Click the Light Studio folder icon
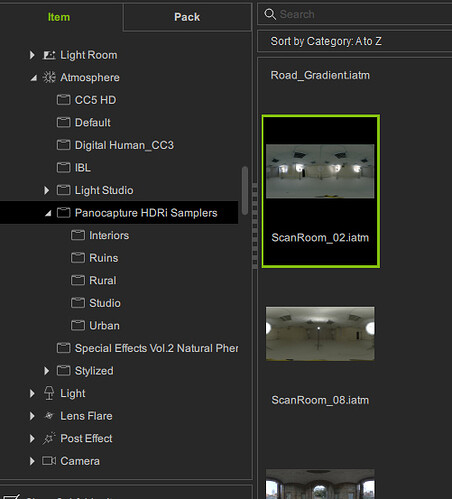 click(63, 190)
